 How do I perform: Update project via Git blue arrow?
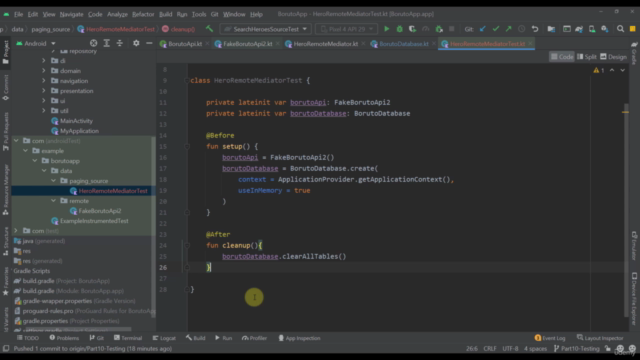(x=483, y=29)
